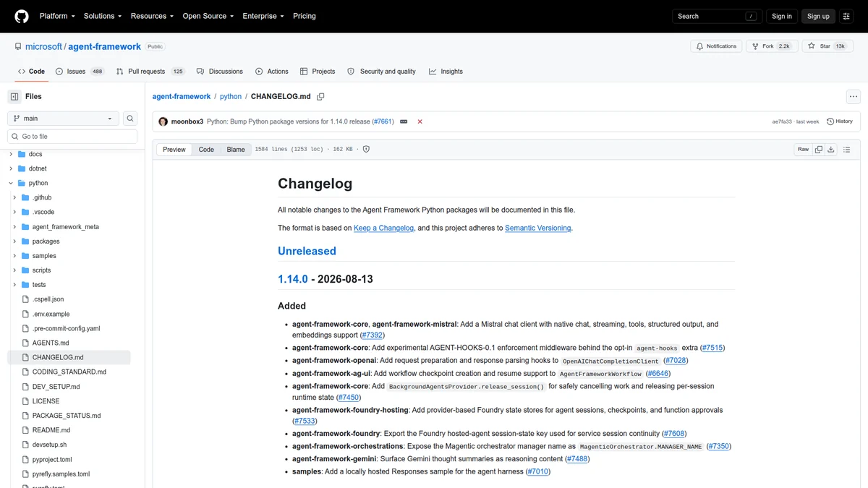Focus the top Search field

click(717, 16)
